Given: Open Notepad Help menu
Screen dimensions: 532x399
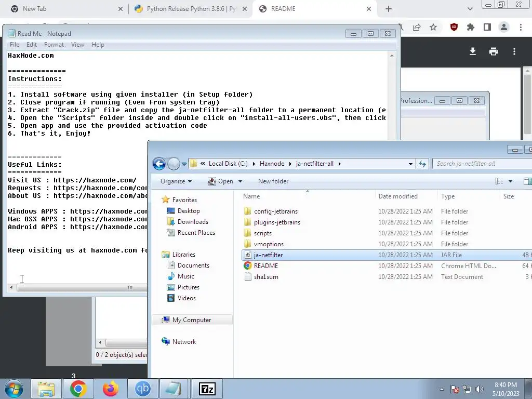Looking at the screenshot, I should click(x=98, y=45).
